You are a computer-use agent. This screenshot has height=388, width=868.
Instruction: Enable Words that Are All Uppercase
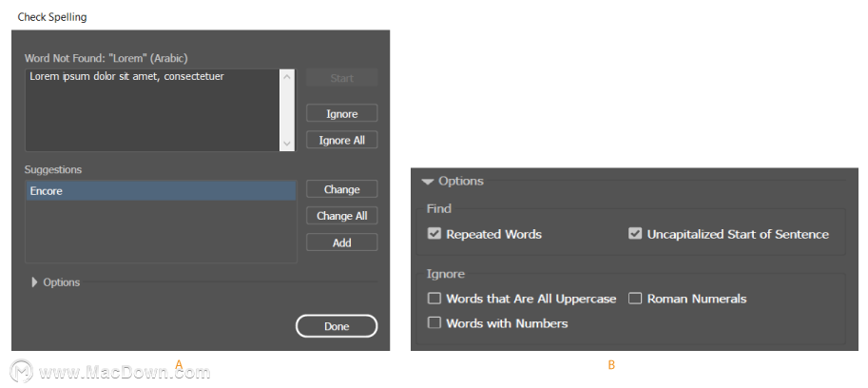[x=434, y=299]
